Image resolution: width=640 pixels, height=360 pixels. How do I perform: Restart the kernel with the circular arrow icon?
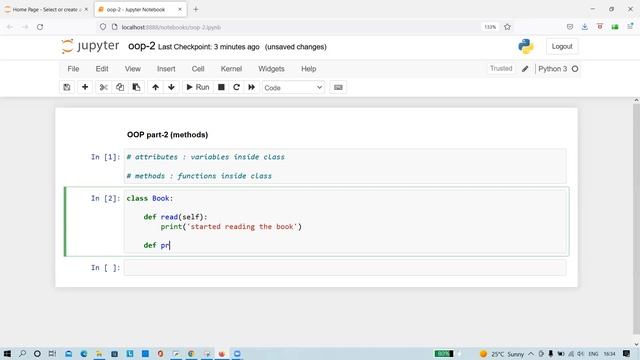click(236, 87)
